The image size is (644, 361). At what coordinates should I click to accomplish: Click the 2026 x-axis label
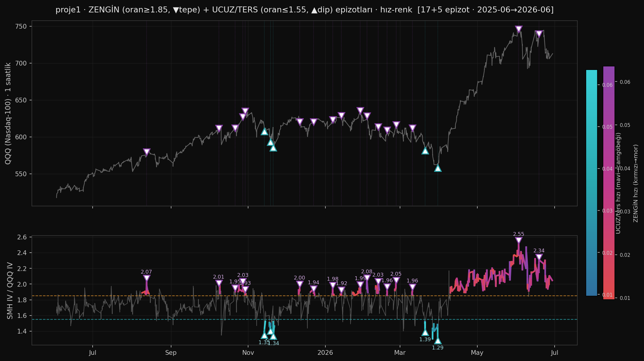point(325,352)
